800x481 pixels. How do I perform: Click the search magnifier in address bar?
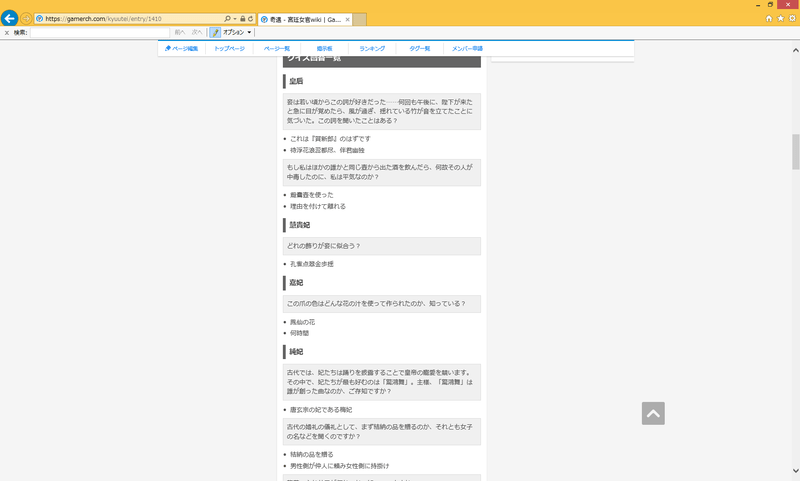227,19
